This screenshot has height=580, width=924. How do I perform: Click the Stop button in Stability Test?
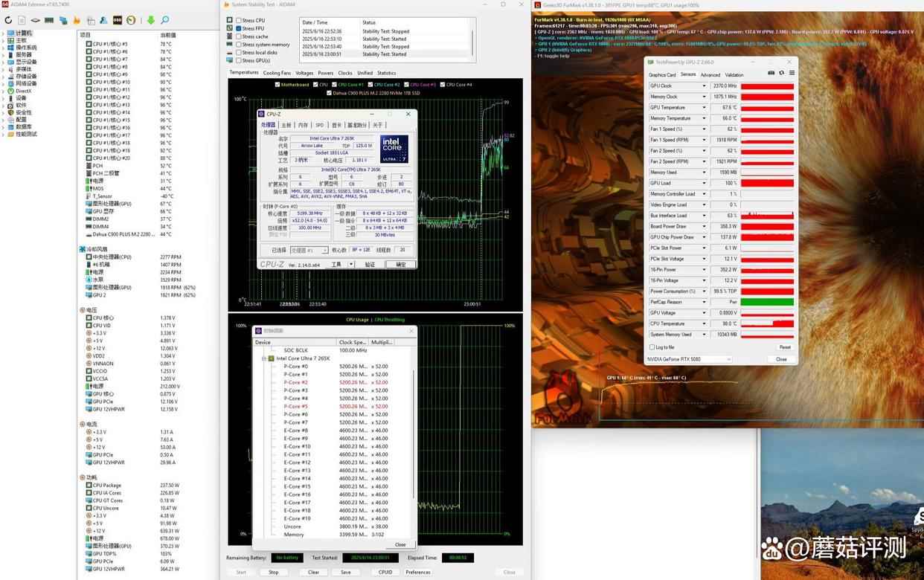click(274, 573)
